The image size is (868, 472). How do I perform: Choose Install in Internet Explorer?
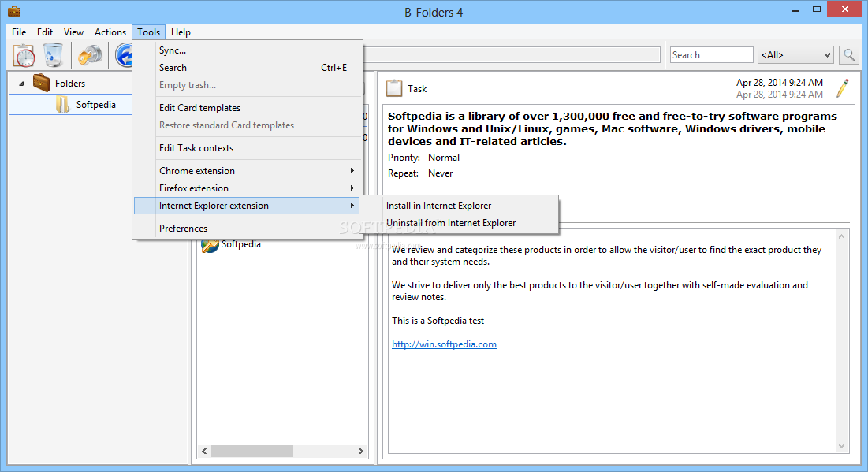point(459,206)
